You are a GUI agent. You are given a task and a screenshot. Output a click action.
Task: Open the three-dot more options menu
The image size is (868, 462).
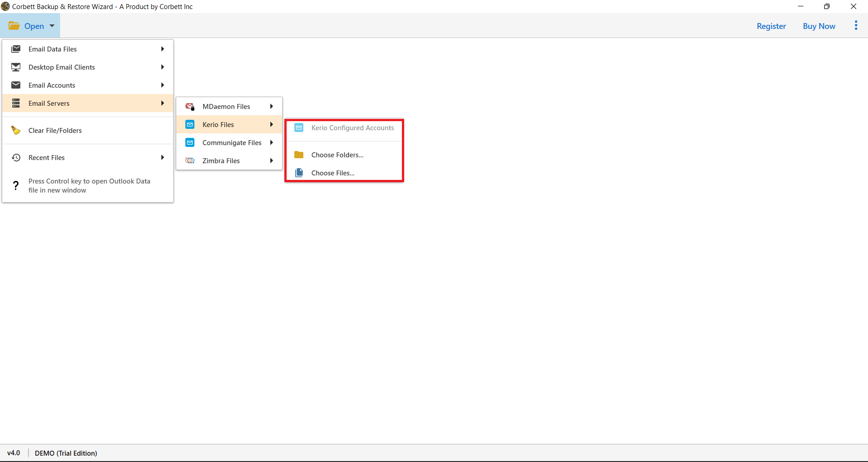pyautogui.click(x=856, y=26)
